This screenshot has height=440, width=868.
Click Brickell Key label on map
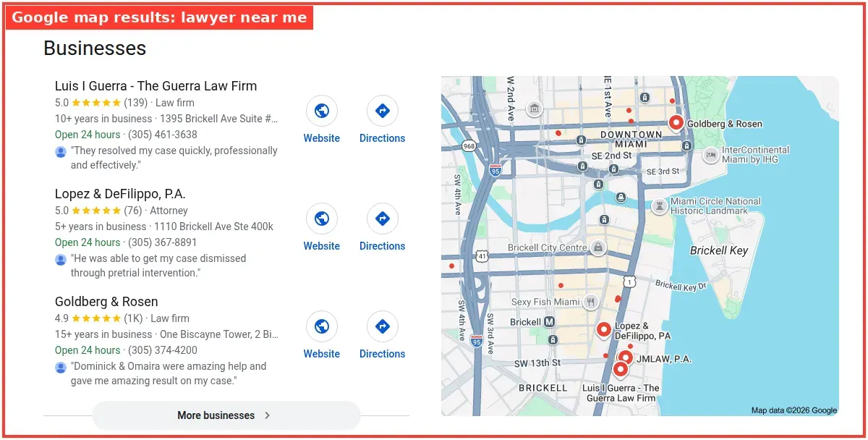click(x=719, y=250)
